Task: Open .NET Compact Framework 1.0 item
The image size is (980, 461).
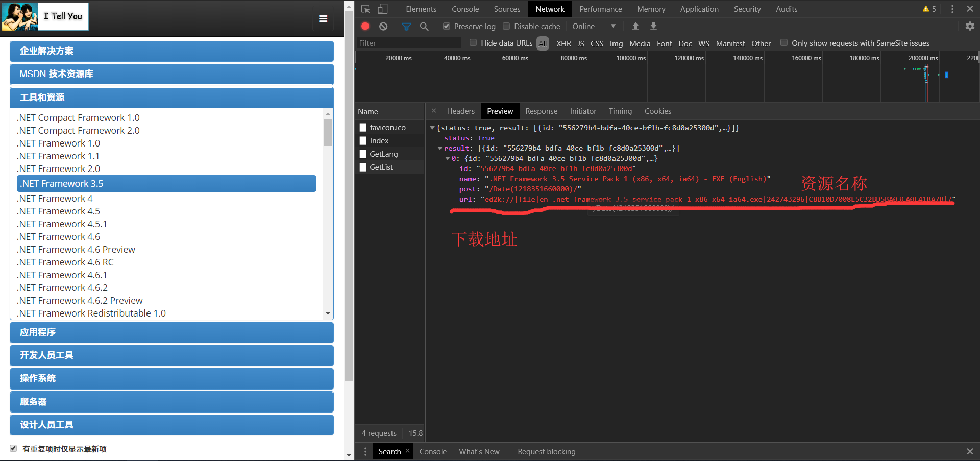Action: 78,117
